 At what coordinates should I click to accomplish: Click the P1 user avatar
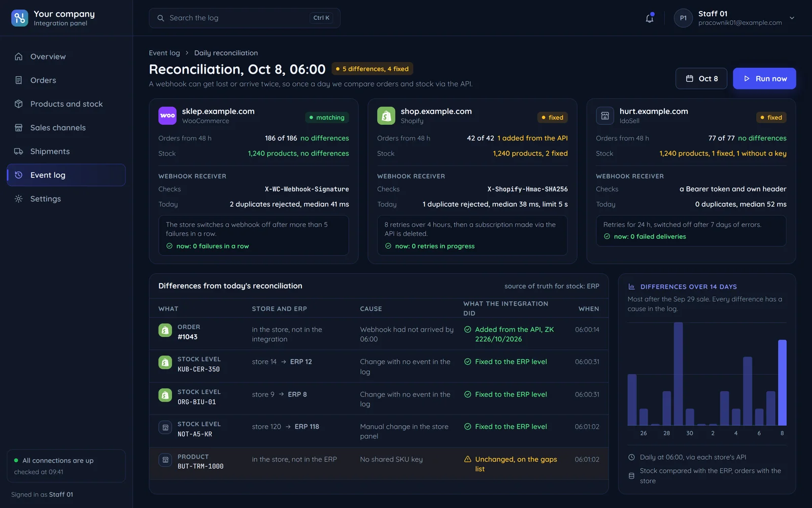coord(683,18)
